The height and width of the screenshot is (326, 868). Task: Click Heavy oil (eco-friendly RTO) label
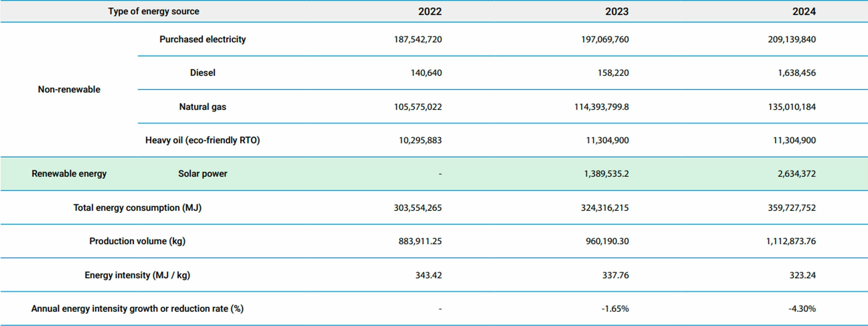203,140
